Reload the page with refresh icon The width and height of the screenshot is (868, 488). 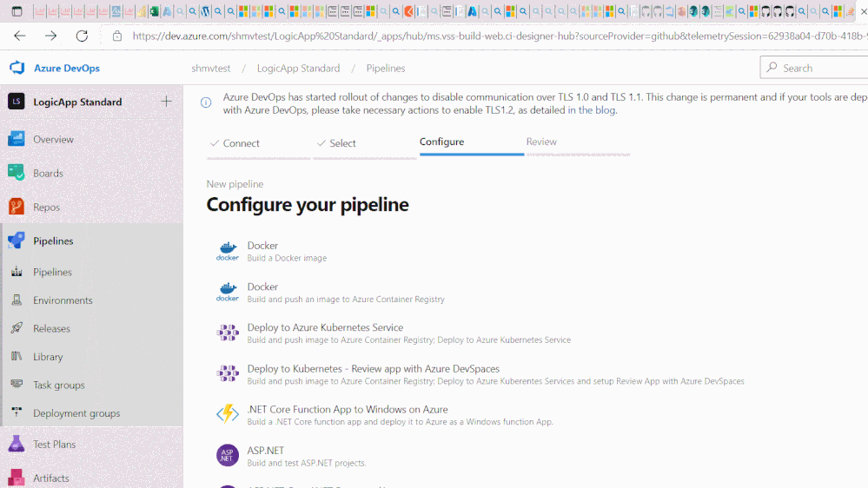tap(82, 36)
